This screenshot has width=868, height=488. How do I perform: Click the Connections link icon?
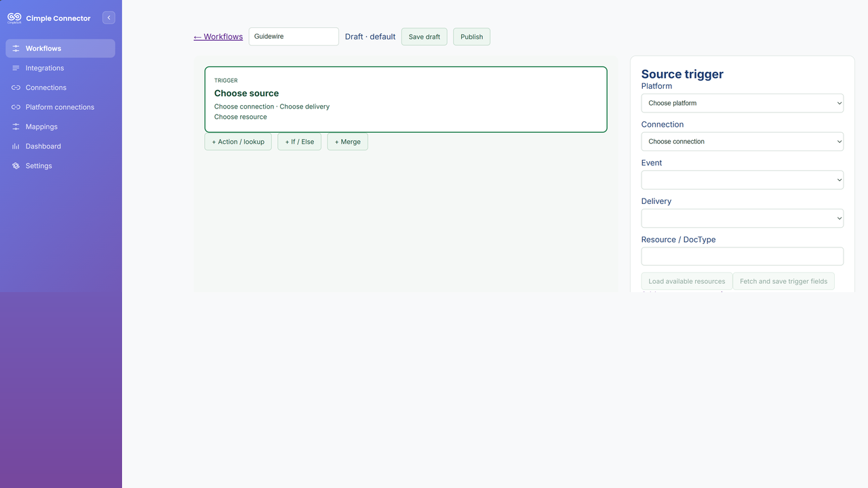click(x=16, y=88)
